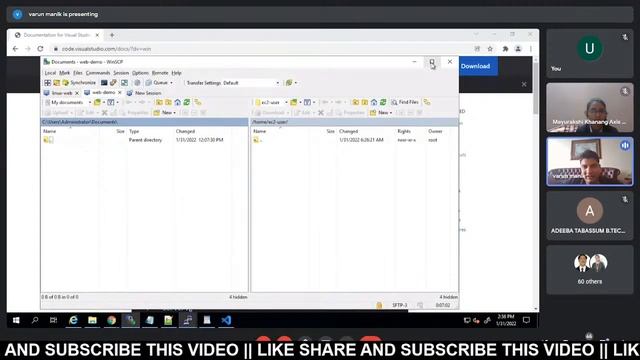Click local panel open directory folder icon
This screenshot has height=360, width=640.
[98, 102]
